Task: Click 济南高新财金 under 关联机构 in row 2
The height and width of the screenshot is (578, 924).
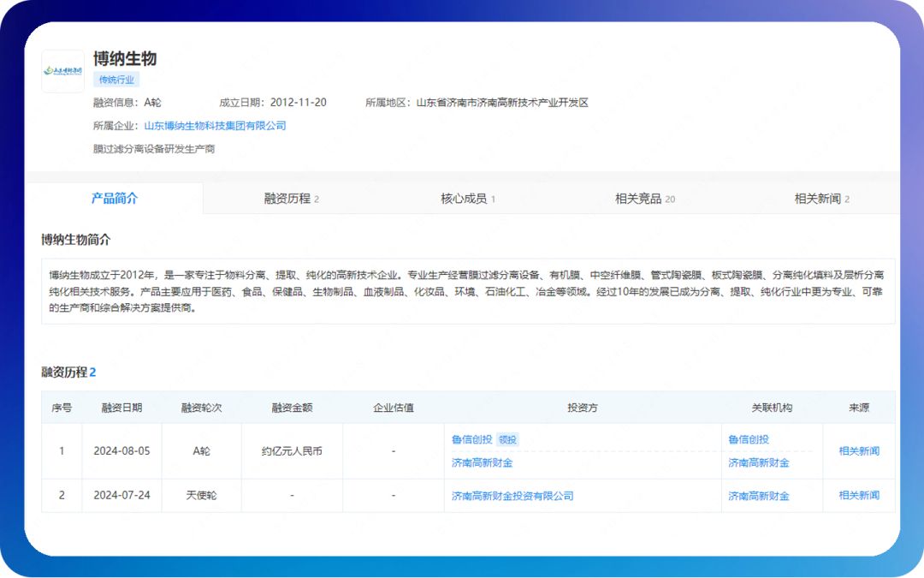Action: tap(758, 496)
